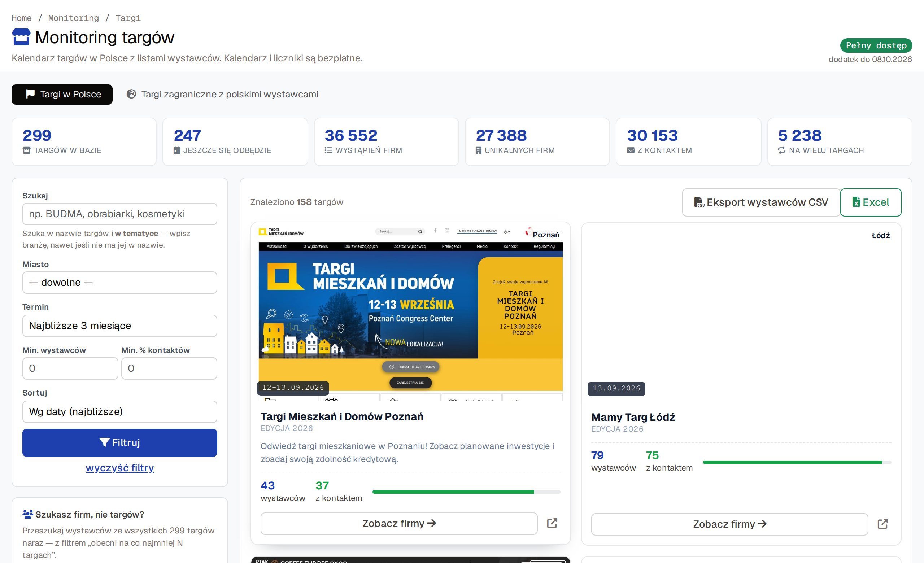Click the CSV file icon in export button
924x563 pixels.
click(x=699, y=202)
